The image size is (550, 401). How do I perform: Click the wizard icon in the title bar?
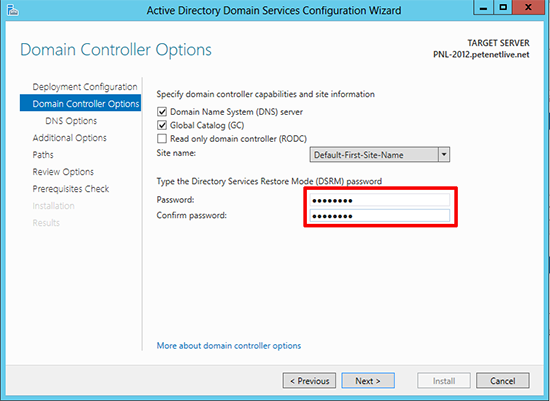coord(12,10)
